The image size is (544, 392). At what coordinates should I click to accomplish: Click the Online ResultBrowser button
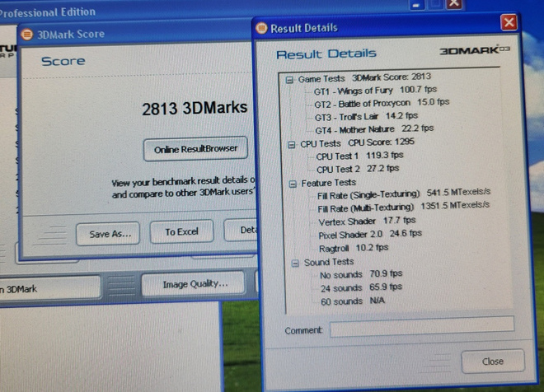coord(195,149)
